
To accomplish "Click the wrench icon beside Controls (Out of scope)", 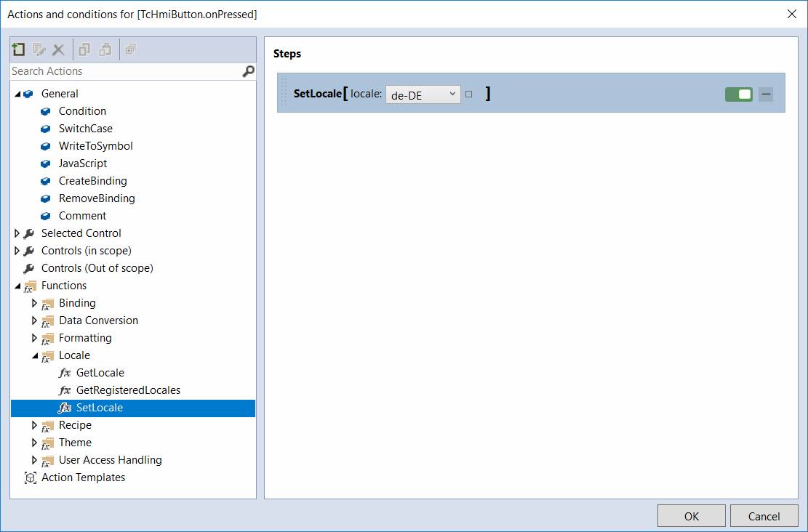I will 29,269.
